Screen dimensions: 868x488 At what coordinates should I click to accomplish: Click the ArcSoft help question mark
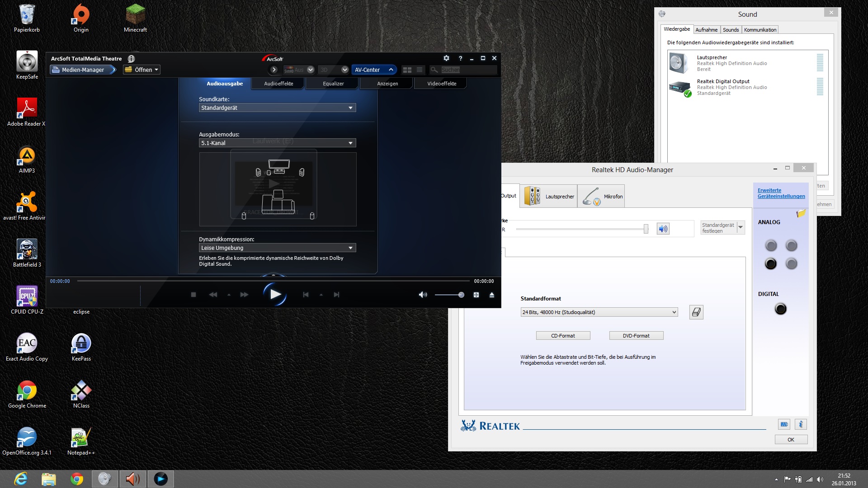460,58
